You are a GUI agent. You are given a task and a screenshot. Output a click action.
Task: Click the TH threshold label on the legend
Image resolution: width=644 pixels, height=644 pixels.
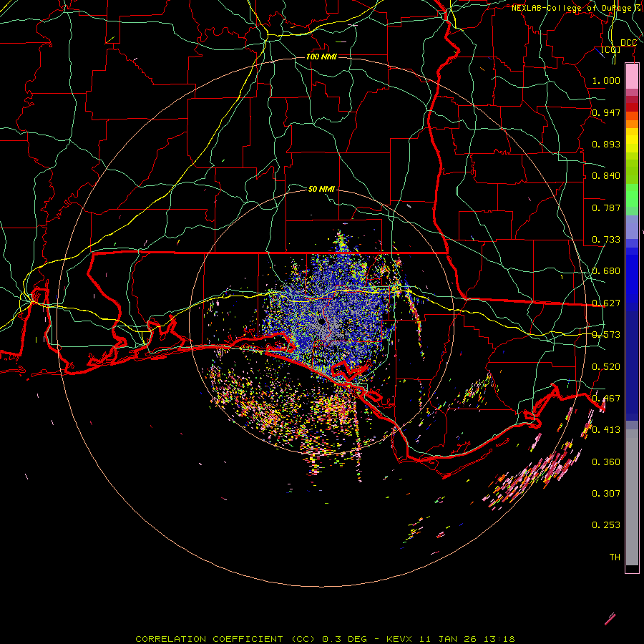point(615,557)
